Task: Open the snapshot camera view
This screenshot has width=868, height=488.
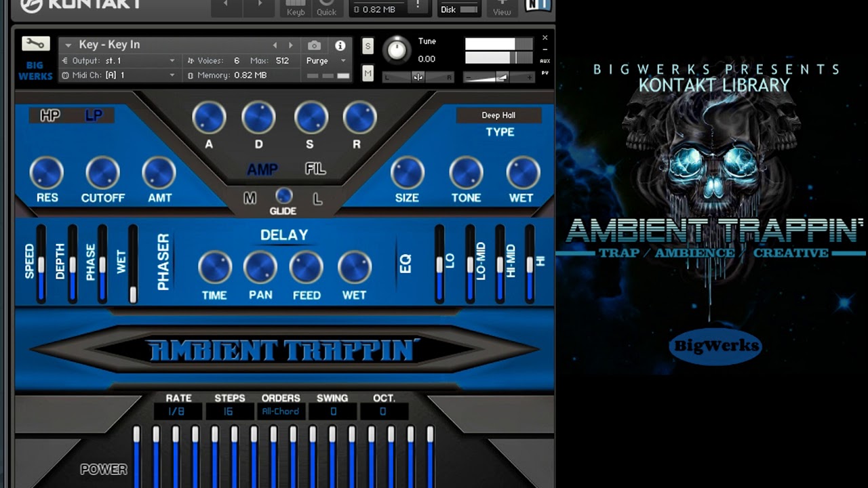Action: 314,45
